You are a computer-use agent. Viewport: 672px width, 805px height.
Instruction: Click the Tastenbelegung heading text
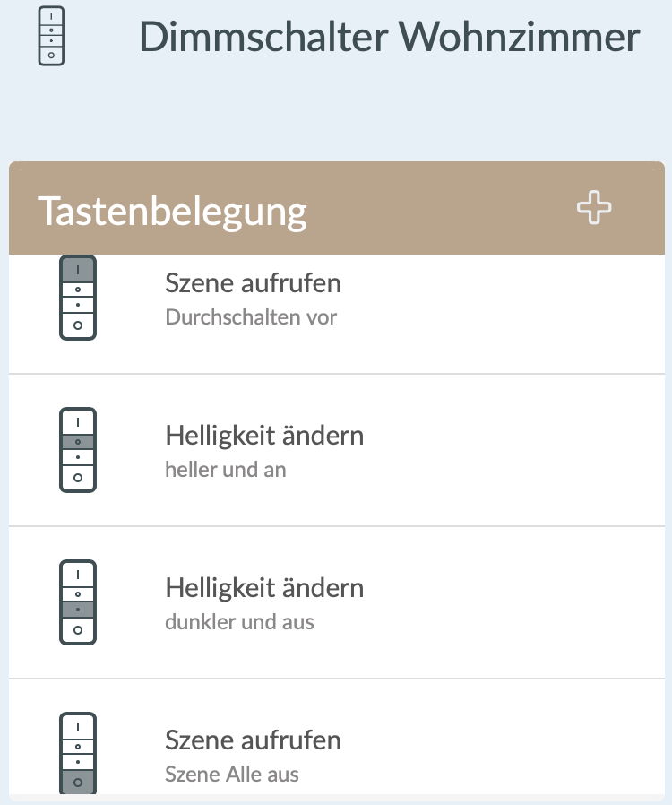[172, 211]
